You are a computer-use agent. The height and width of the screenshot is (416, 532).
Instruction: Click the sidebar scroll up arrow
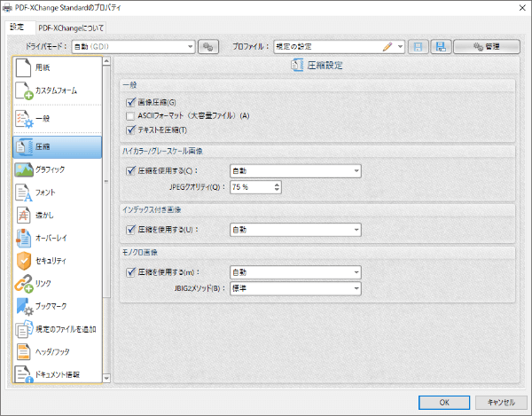(x=106, y=61)
